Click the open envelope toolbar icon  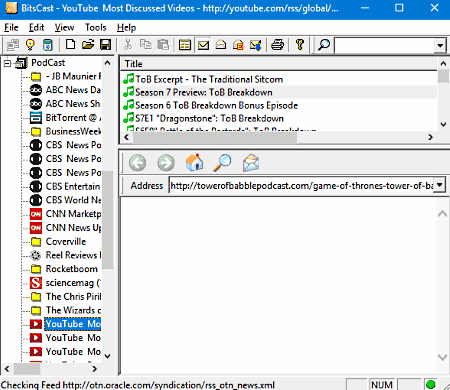point(221,45)
